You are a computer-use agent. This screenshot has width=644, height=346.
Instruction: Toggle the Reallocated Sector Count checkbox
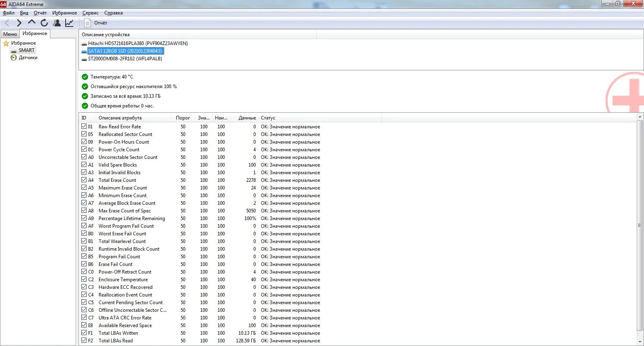click(x=84, y=134)
